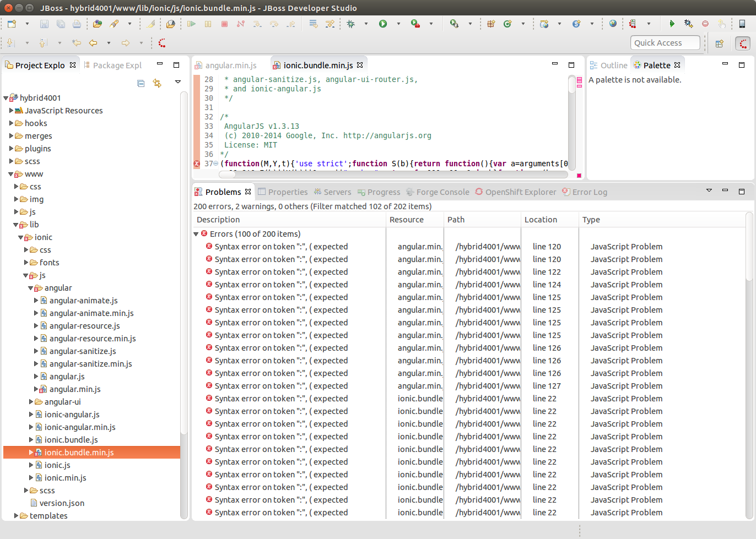Collapse the hybrid4001 project node
This screenshot has width=756, height=539.
point(6,98)
